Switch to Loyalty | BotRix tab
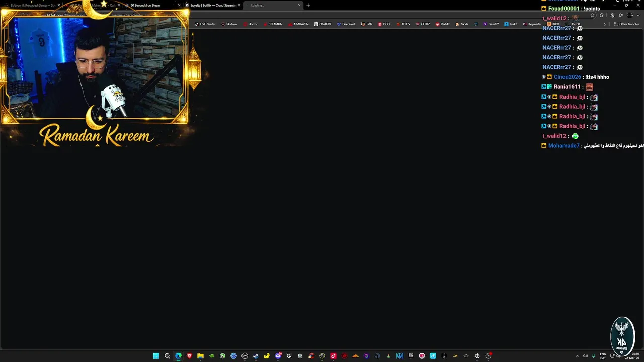Viewport: 644px width, 362px height. pos(213,5)
